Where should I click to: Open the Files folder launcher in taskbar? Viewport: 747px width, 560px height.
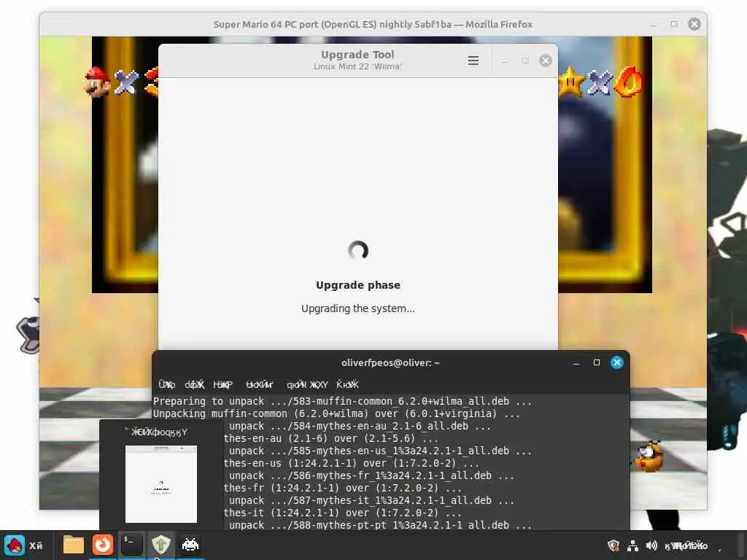(74, 545)
